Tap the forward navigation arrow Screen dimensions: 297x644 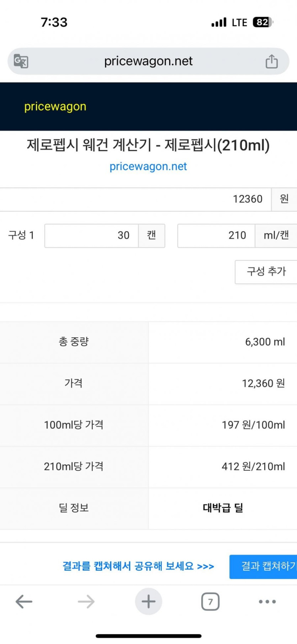pyautogui.click(x=86, y=602)
